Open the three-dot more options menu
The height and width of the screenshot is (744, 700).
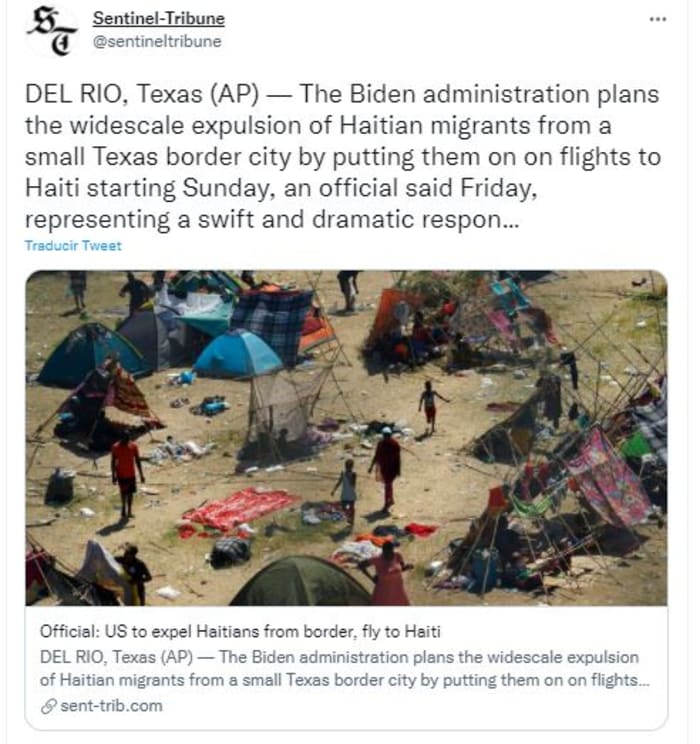[x=657, y=19]
